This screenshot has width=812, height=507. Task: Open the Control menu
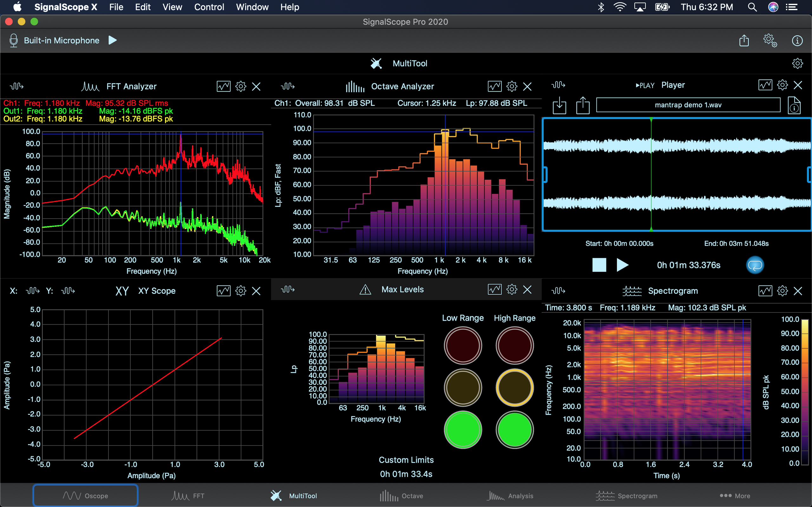(x=209, y=7)
